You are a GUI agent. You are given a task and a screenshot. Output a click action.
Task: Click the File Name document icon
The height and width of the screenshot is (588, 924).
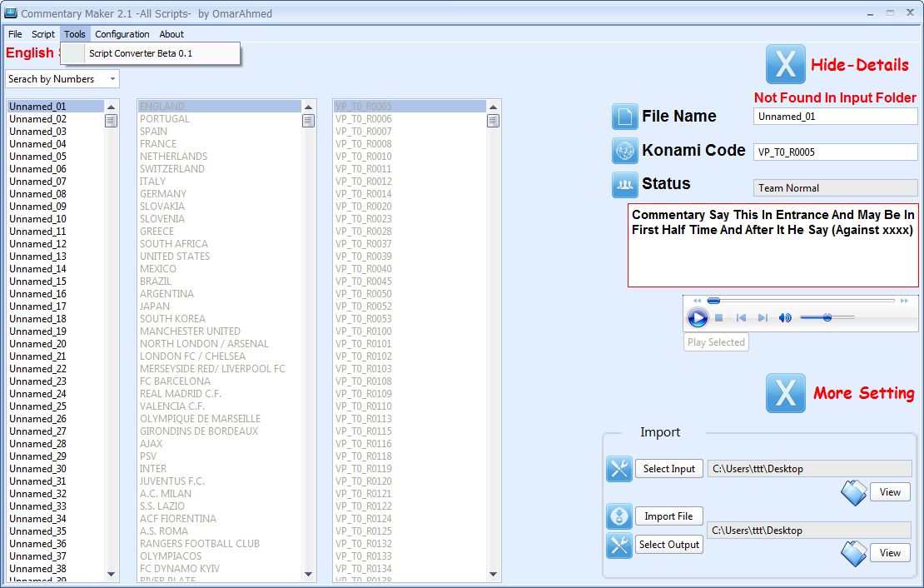point(624,117)
